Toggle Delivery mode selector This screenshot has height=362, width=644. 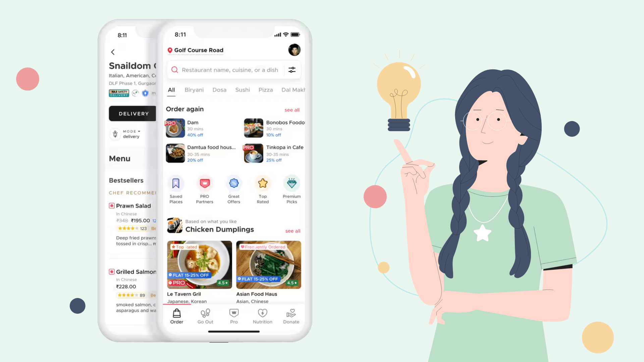coord(126,133)
